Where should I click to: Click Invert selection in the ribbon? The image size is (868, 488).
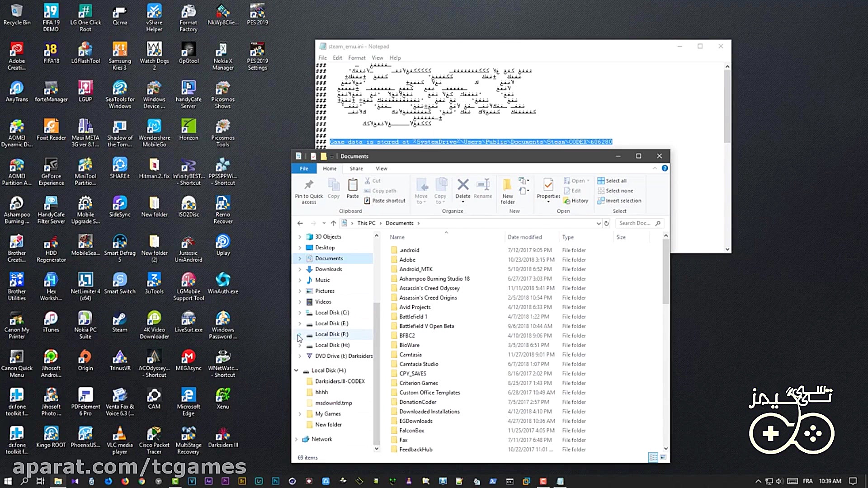623,201
